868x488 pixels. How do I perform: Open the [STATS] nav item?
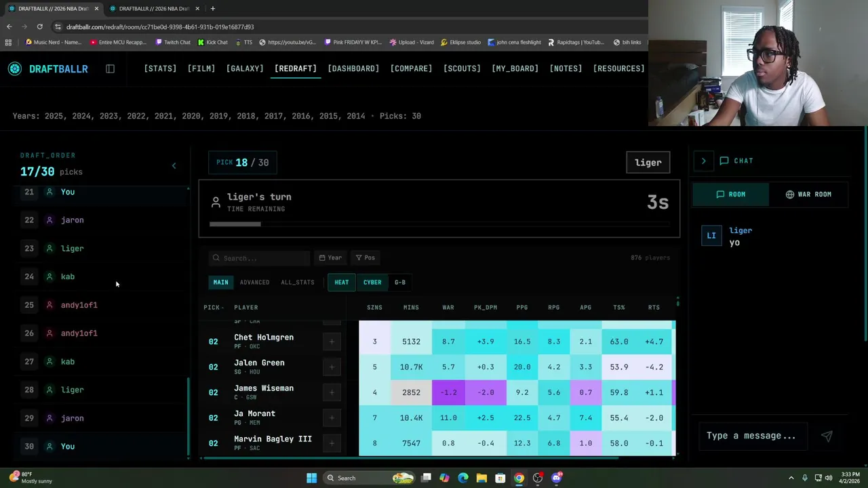(x=160, y=68)
